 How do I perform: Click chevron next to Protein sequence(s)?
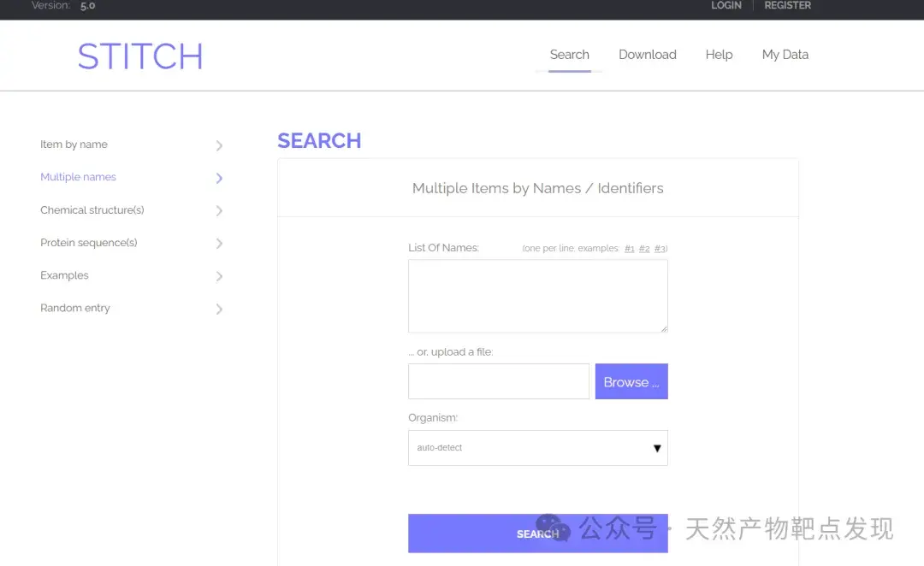click(219, 244)
